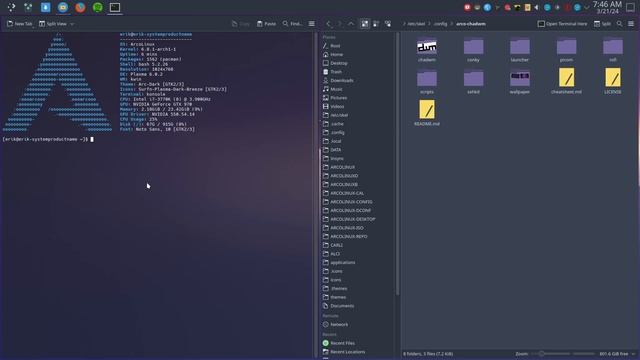Click the arco-chadwm breadcrumb in path bar
This screenshot has height=360, width=640.
[x=471, y=24]
